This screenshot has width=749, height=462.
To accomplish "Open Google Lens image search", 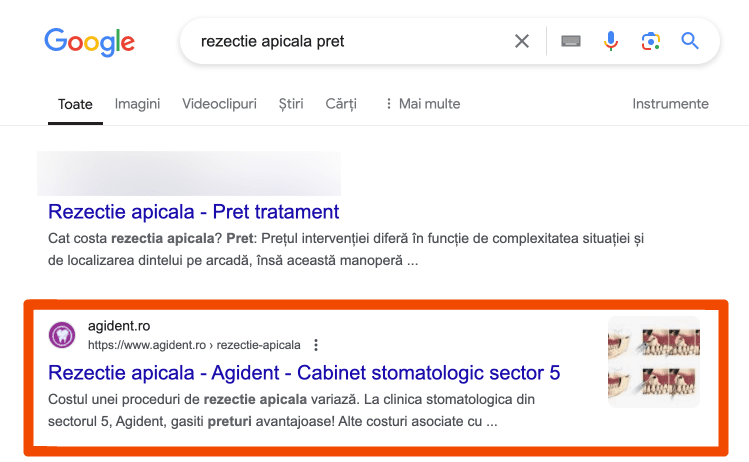I will [x=650, y=41].
